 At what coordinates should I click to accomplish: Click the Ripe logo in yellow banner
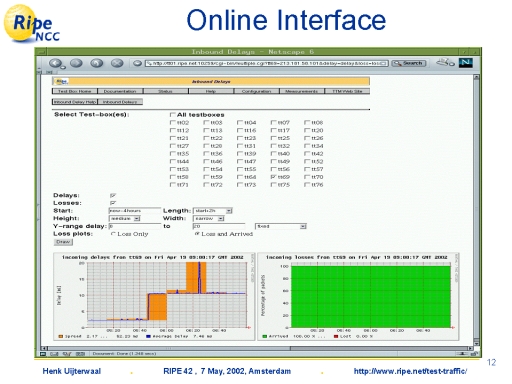pyautogui.click(x=61, y=81)
